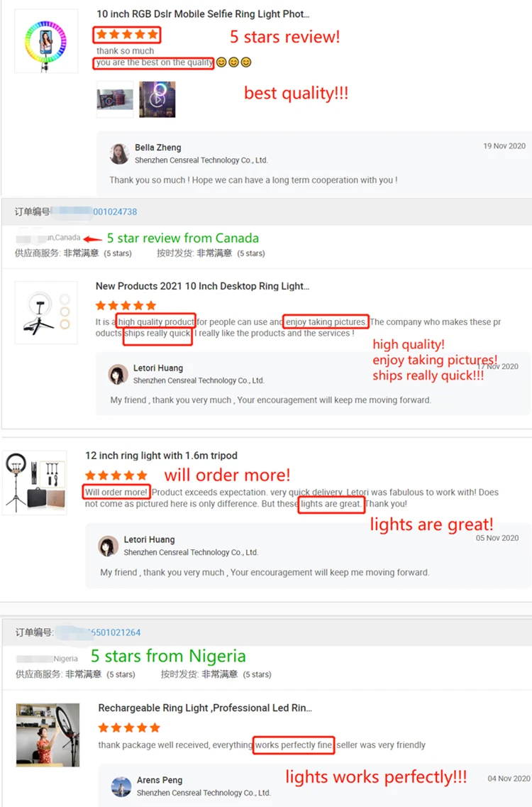Click the smiley emojis in first review
532x807 pixels.
pyautogui.click(x=233, y=62)
